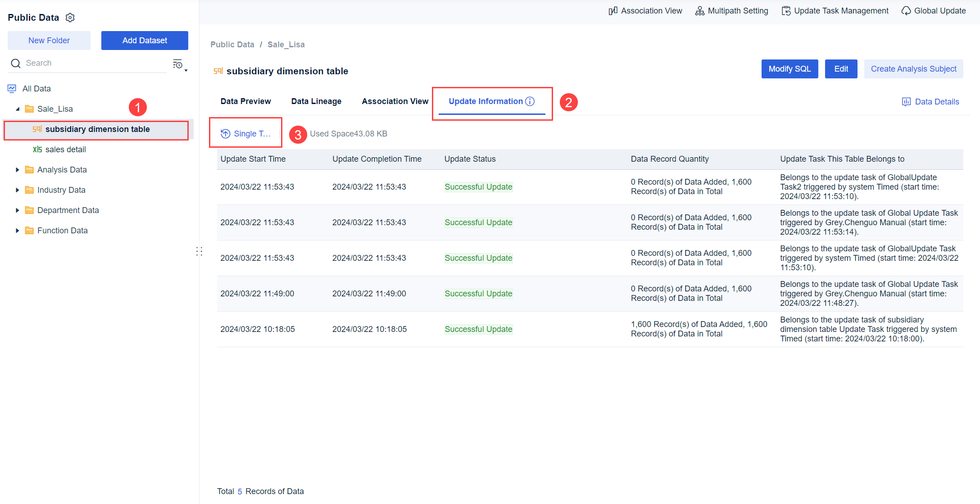Collapse the Sale_Lisa folder
This screenshot has width=980, height=504.
pyautogui.click(x=18, y=109)
